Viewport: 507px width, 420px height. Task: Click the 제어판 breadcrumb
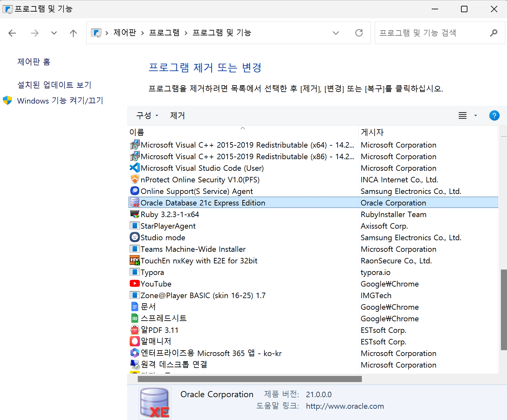(x=125, y=33)
